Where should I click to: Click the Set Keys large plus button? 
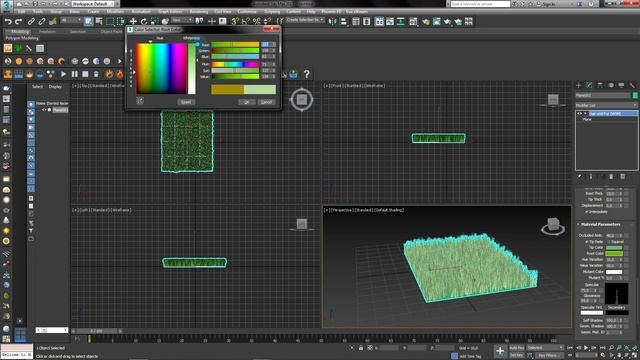click(500, 351)
